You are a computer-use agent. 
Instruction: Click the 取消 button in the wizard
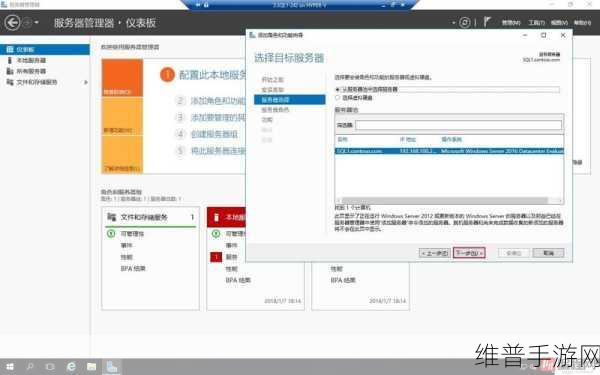tap(548, 253)
